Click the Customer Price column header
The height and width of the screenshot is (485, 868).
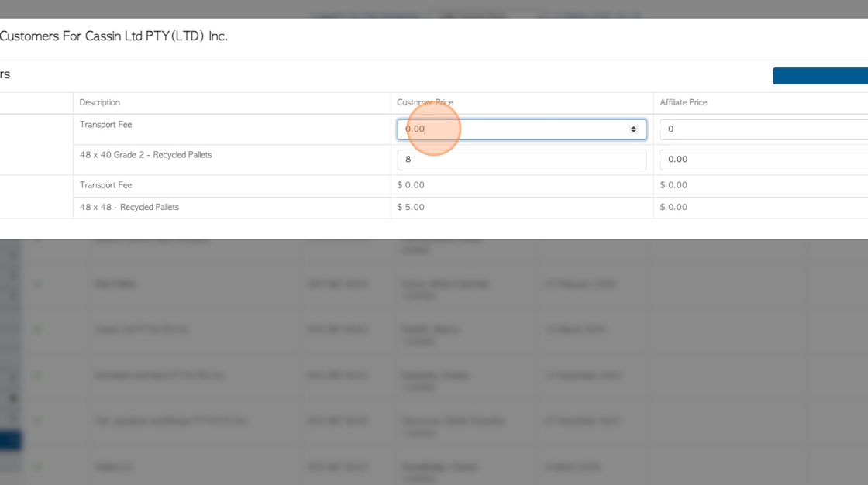pyautogui.click(x=425, y=102)
